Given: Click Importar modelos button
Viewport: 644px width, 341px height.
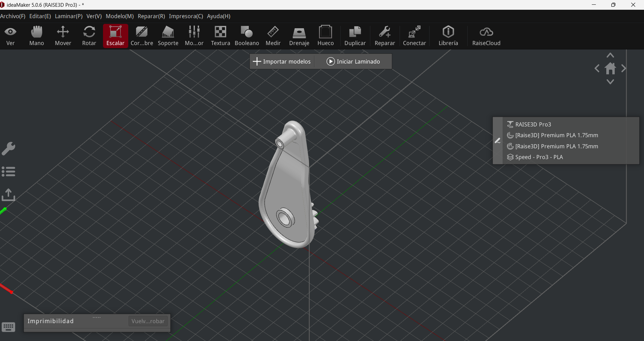Looking at the screenshot, I should click(x=282, y=62).
